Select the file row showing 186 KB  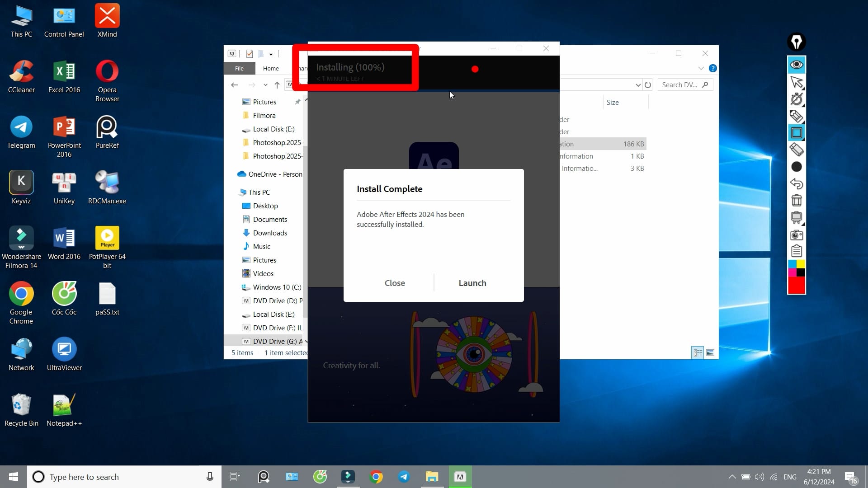[x=603, y=144]
